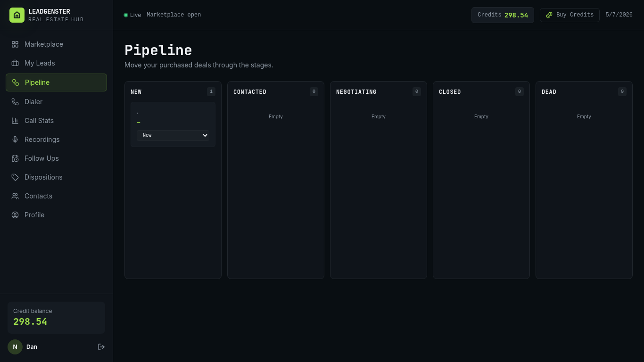Viewport: 644px width, 362px height.
Task: Click the Credits 298.54 badge
Action: pyautogui.click(x=503, y=15)
